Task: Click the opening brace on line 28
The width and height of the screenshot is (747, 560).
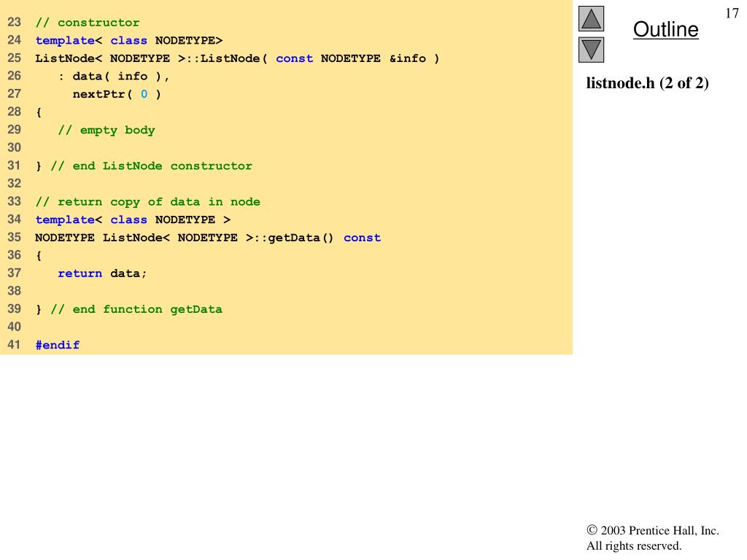Action: (39, 112)
